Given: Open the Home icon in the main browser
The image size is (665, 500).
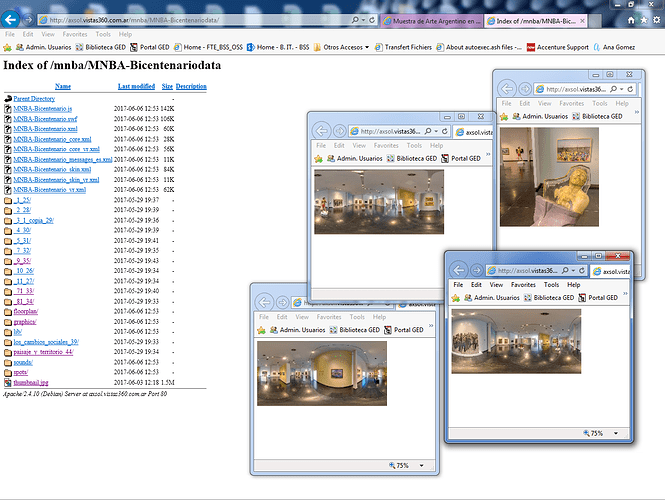Looking at the screenshot, I should pyautogui.click(x=631, y=20).
